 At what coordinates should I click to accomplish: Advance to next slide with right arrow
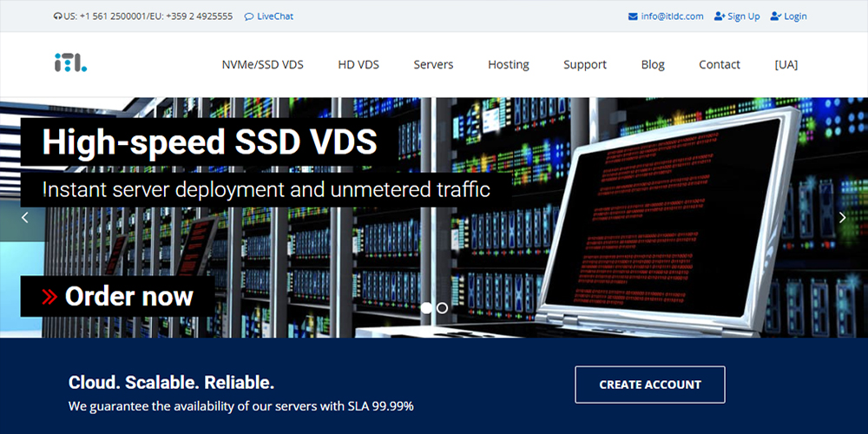tap(842, 218)
